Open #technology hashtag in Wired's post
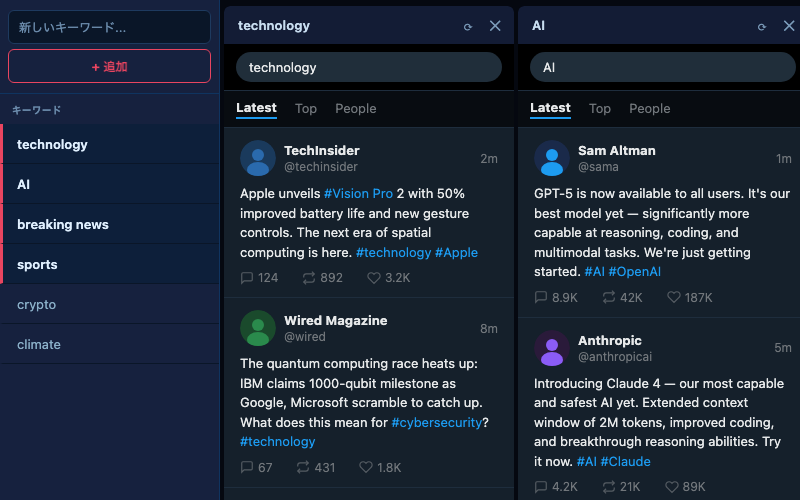Image resolution: width=800 pixels, height=500 pixels. pyautogui.click(x=278, y=442)
